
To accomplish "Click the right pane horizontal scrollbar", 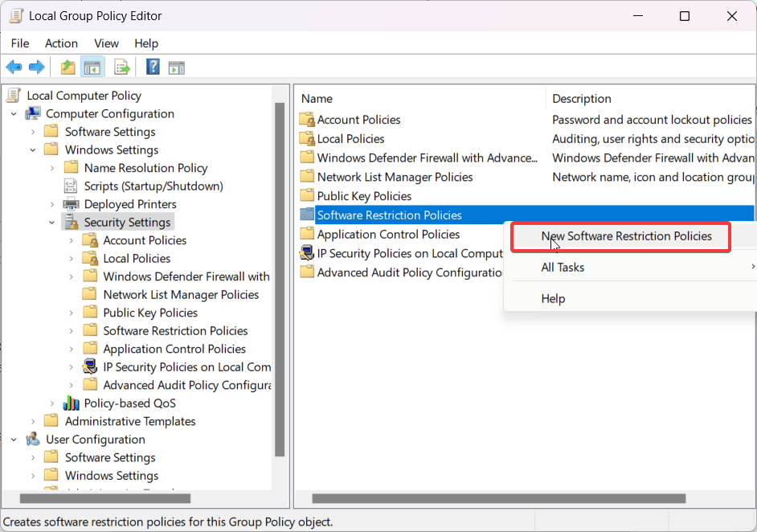I will (499, 498).
